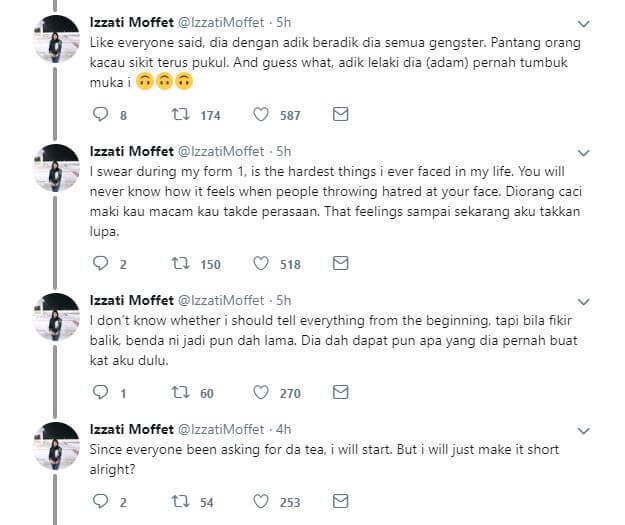Viewport: 625px width, 525px height.
Task: Share the form 1 tweet by message
Action: click(340, 263)
